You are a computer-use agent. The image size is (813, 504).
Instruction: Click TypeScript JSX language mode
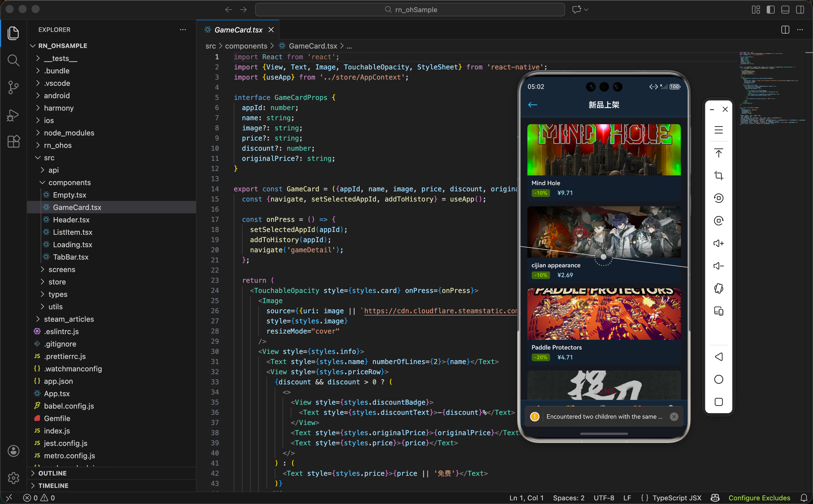click(x=677, y=498)
